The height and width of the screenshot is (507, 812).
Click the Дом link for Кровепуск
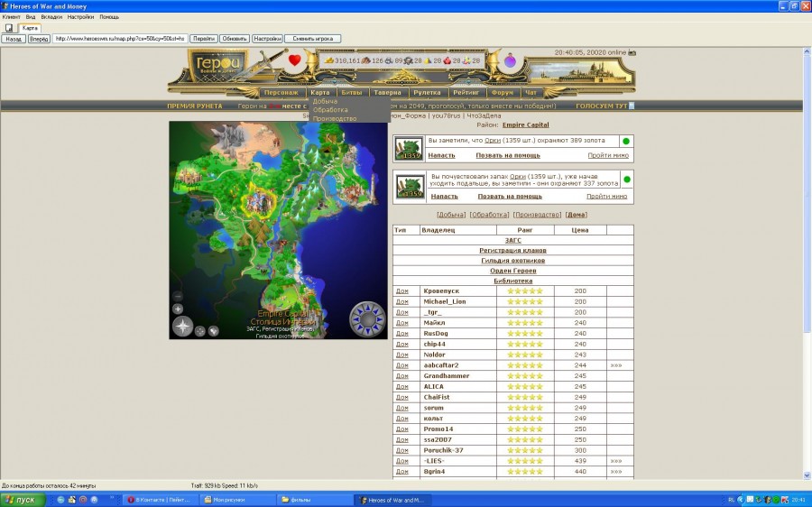401,291
